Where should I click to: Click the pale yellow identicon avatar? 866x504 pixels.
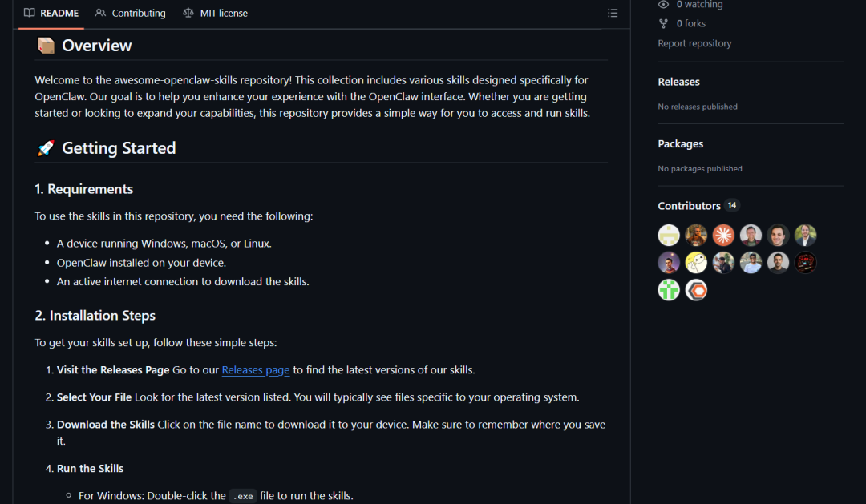pos(669,235)
